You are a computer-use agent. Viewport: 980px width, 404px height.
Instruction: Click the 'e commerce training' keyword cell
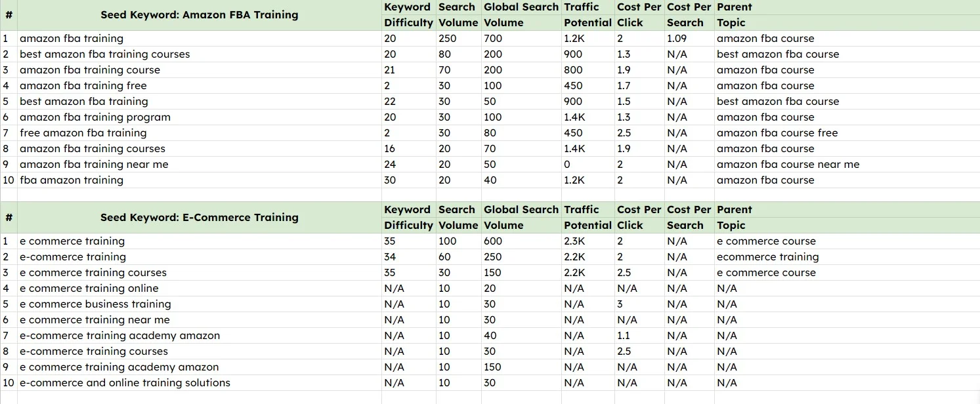click(200, 241)
